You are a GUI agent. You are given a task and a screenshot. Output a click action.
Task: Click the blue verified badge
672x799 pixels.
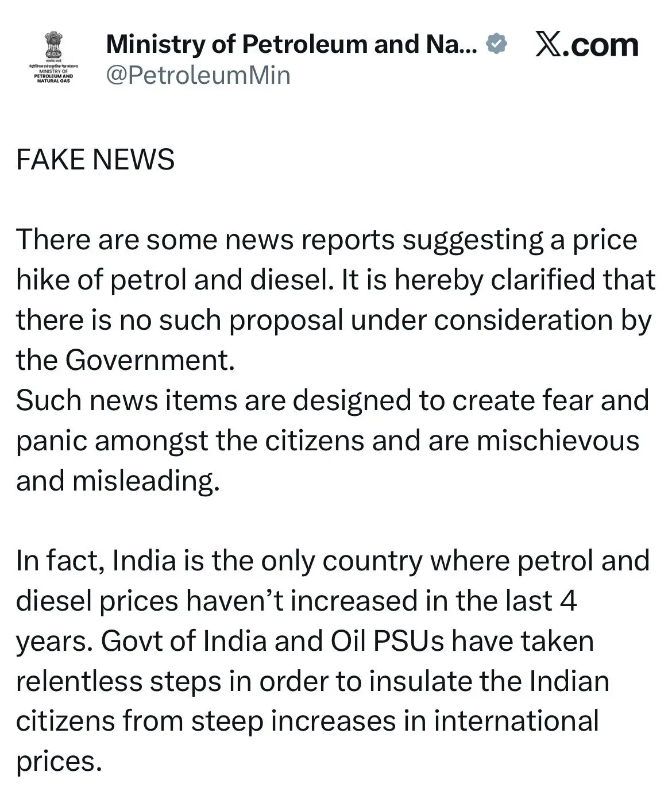(496, 44)
